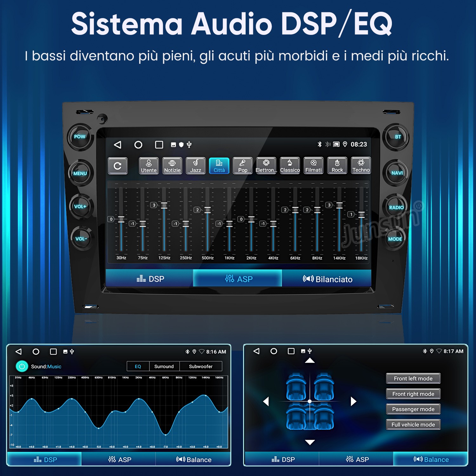Pick the Classico preset
The image size is (476, 476).
(290, 166)
